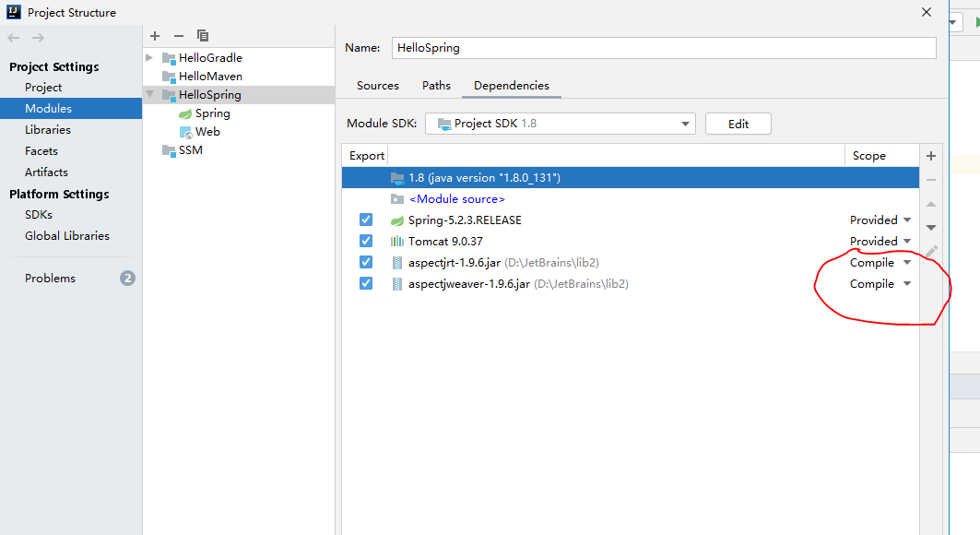Switch to the Sources tab
Screen dimensions: 980x535
377,86
